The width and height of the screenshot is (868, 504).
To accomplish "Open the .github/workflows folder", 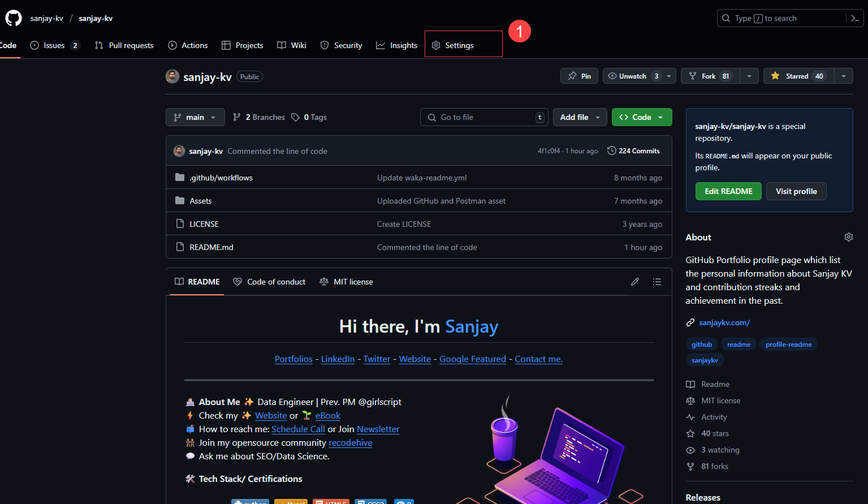I will [x=221, y=178].
